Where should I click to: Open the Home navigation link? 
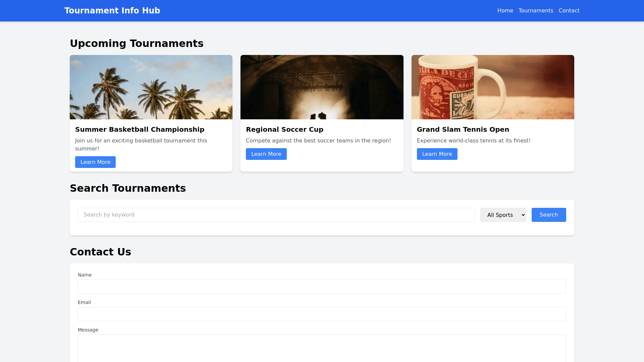point(505,11)
